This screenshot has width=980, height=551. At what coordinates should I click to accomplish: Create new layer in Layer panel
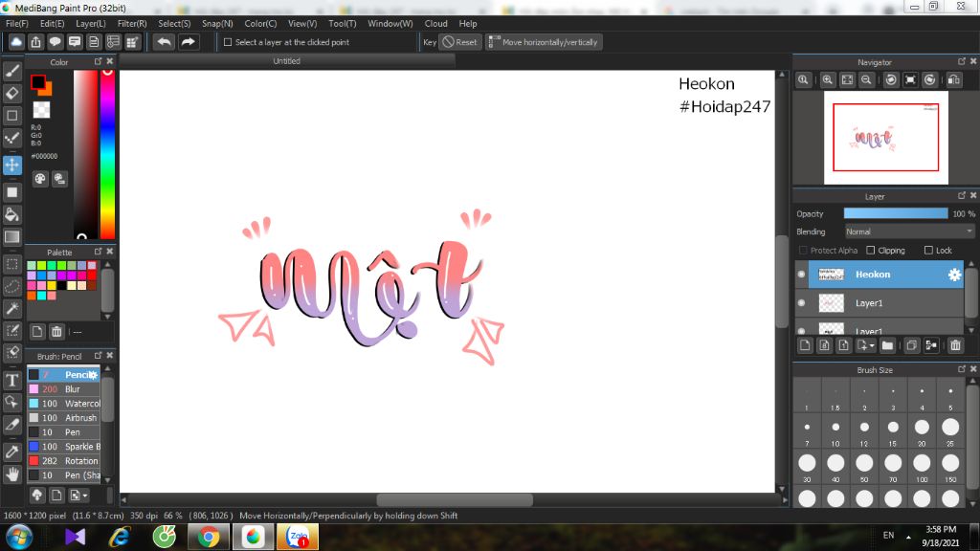coord(805,345)
